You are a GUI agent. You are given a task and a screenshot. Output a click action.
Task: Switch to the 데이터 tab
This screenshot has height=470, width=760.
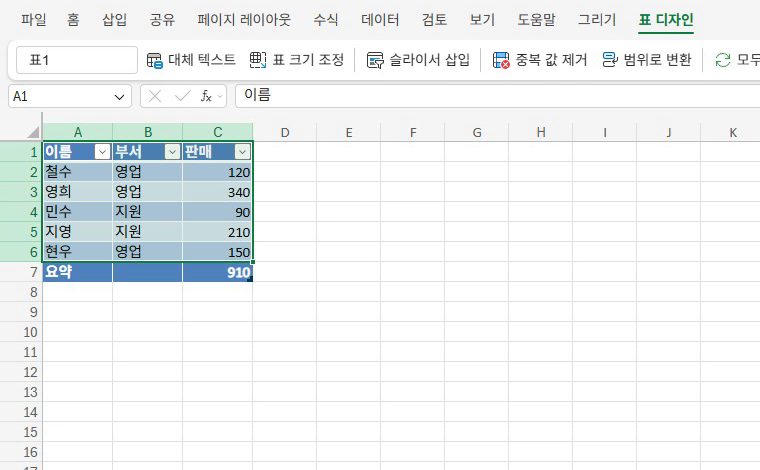pos(380,20)
